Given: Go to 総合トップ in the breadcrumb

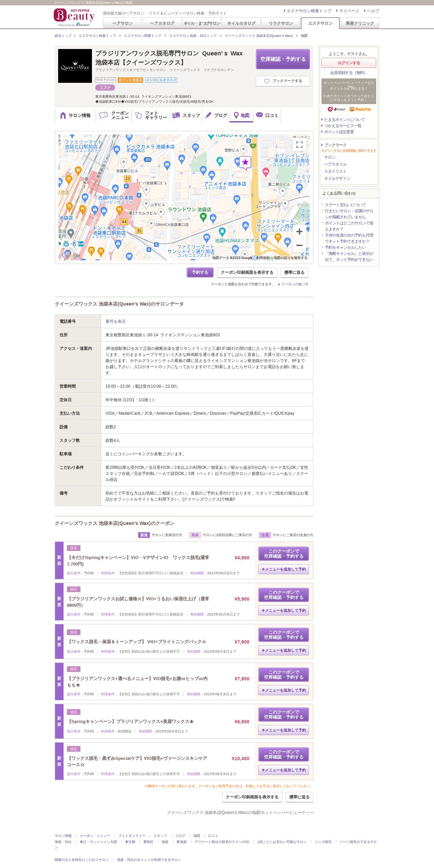Looking at the screenshot, I should 63,36.
